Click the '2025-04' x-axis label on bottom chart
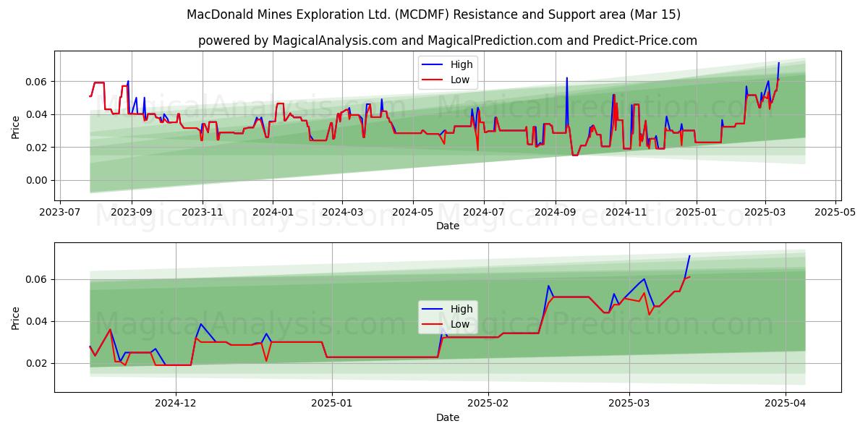This screenshot has height=434, width=868. [786, 404]
